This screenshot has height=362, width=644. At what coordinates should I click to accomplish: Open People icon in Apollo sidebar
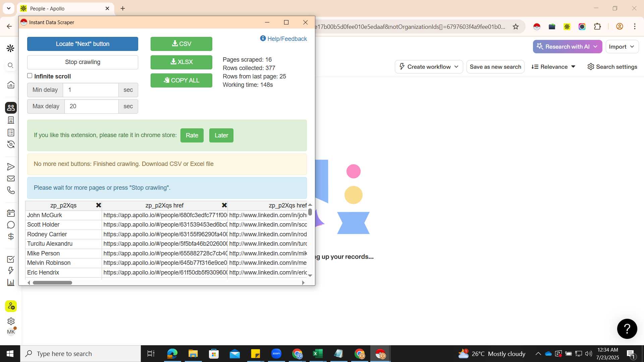(11, 108)
